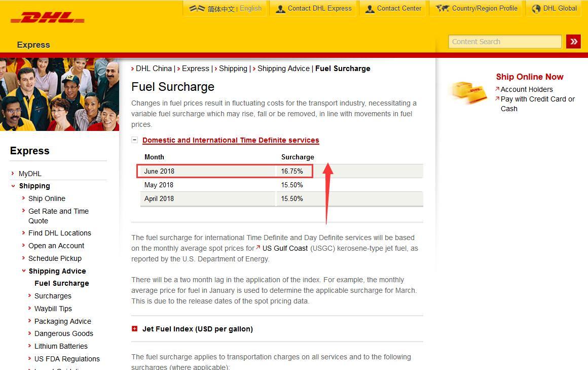The width and height of the screenshot is (588, 370).
Task: Open Contact Center
Action: pos(399,8)
